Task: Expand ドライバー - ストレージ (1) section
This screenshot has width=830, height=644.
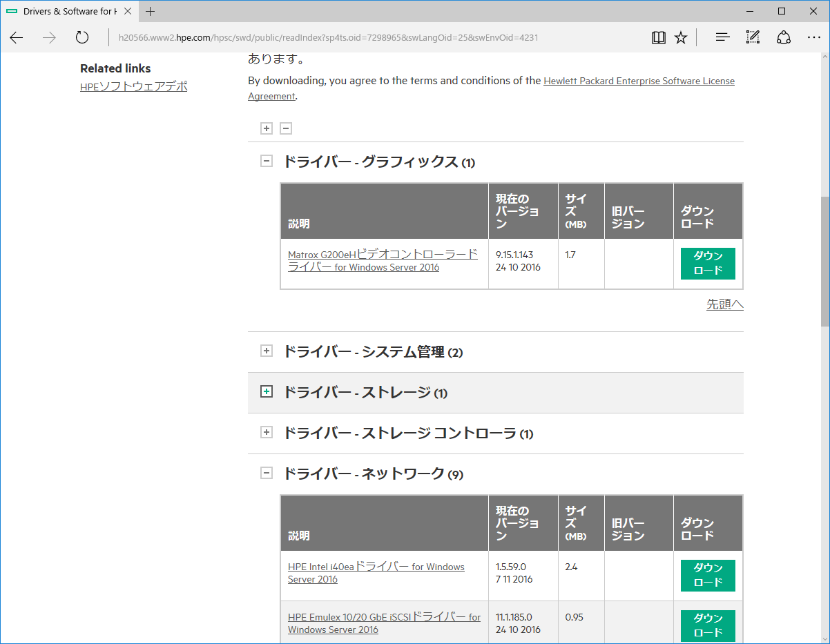Action: [267, 392]
